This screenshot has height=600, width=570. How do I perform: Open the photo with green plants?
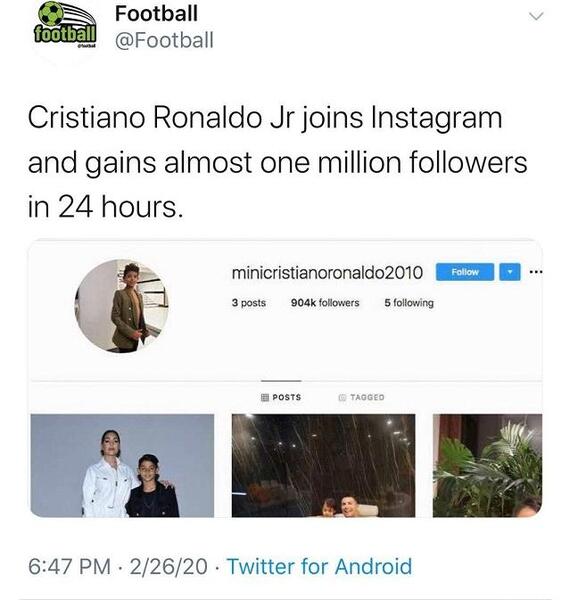[487, 466]
